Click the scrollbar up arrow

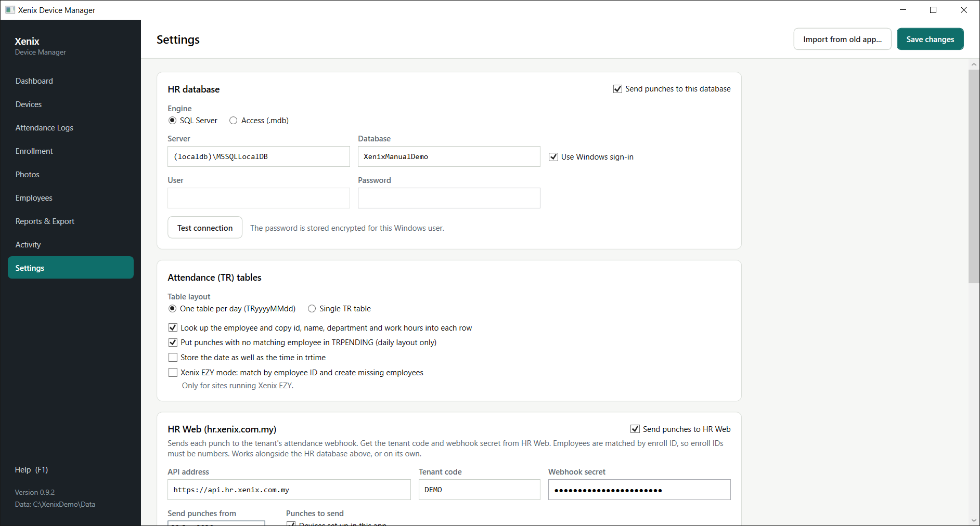(974, 65)
